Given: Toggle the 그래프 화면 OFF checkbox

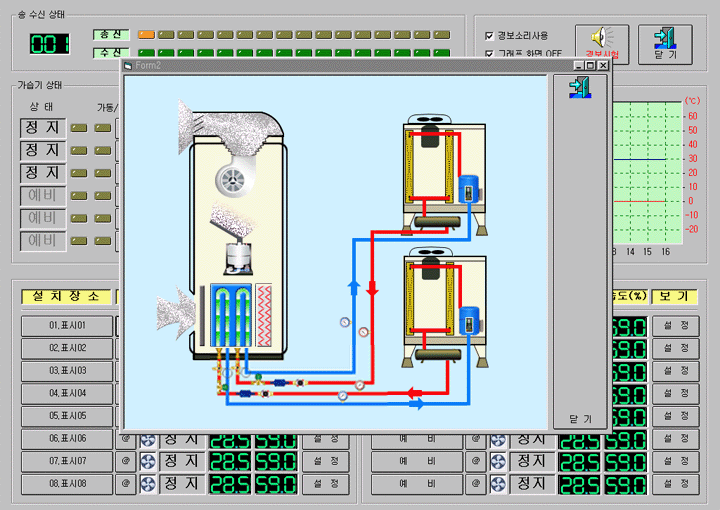Looking at the screenshot, I should (x=489, y=53).
